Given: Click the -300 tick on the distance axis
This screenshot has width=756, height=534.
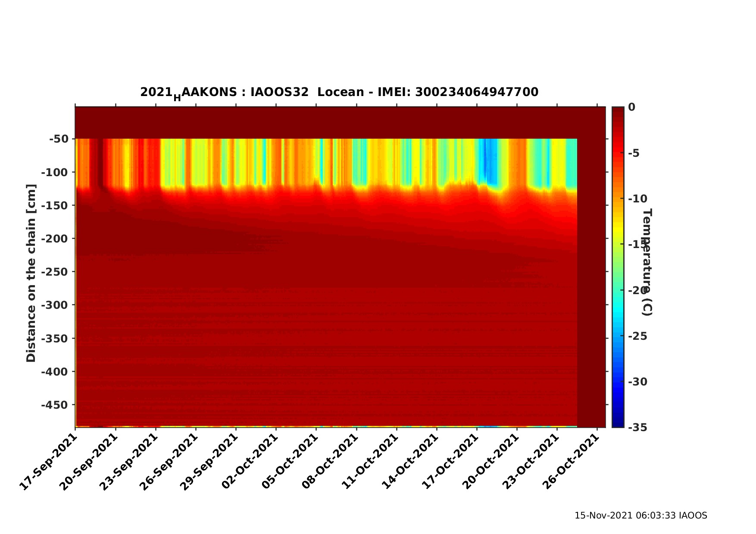Looking at the screenshot, I should pyautogui.click(x=55, y=305).
